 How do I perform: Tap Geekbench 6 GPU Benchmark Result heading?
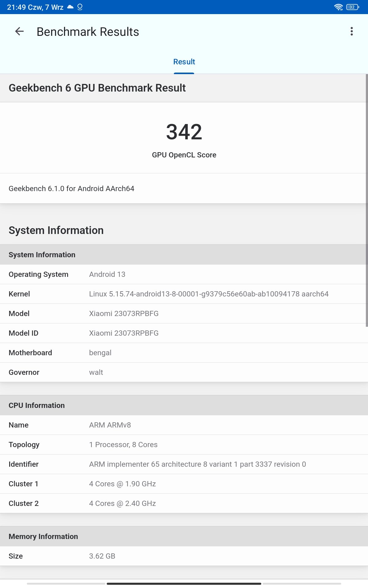(97, 88)
